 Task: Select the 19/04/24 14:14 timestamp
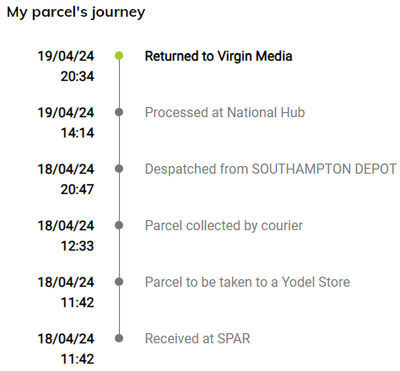(66, 123)
